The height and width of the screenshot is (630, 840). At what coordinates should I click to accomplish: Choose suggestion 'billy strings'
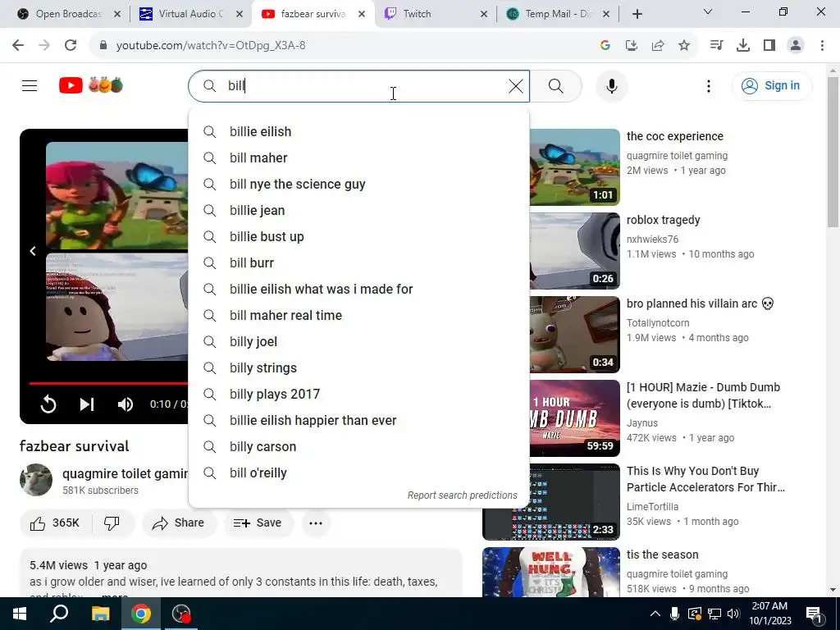(359, 368)
